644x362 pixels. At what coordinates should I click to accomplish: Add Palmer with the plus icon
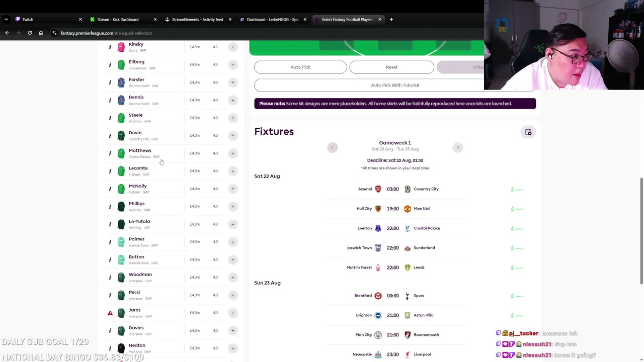[232, 242]
